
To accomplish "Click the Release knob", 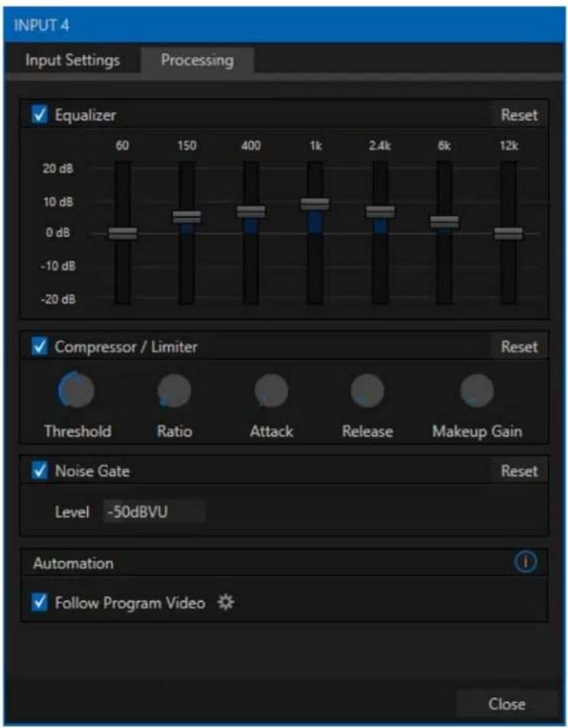I will tap(367, 391).
